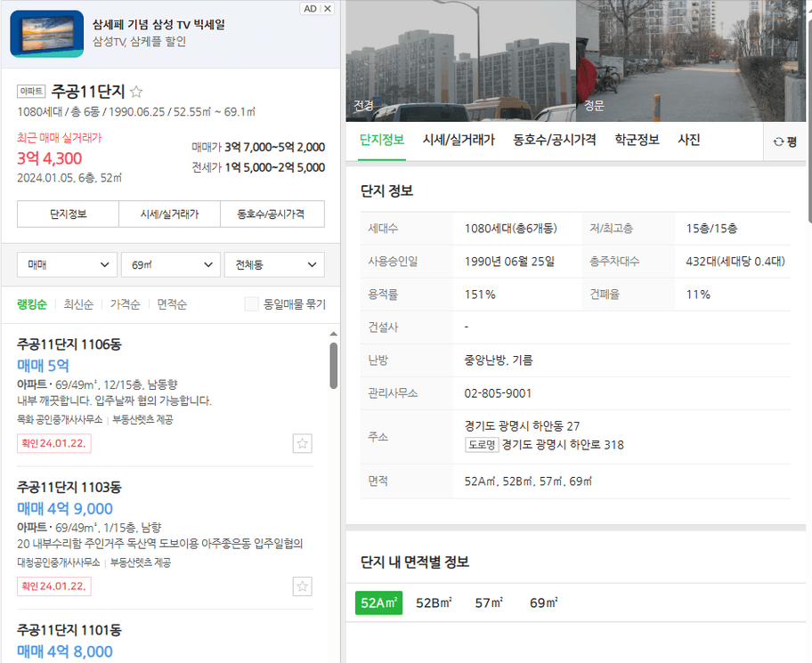The width and height of the screenshot is (812, 663).
Task: Click the 도로명 address label
Action: (x=482, y=445)
